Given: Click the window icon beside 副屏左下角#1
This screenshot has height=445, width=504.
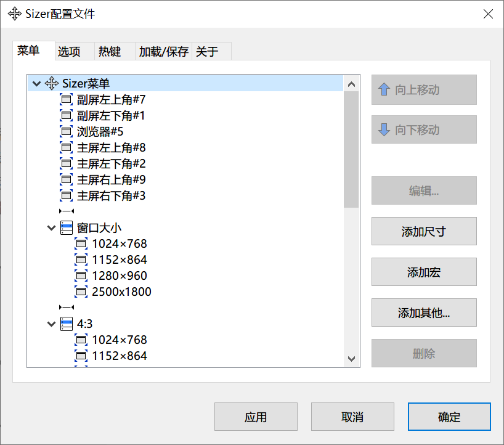Looking at the screenshot, I should pos(66,115).
